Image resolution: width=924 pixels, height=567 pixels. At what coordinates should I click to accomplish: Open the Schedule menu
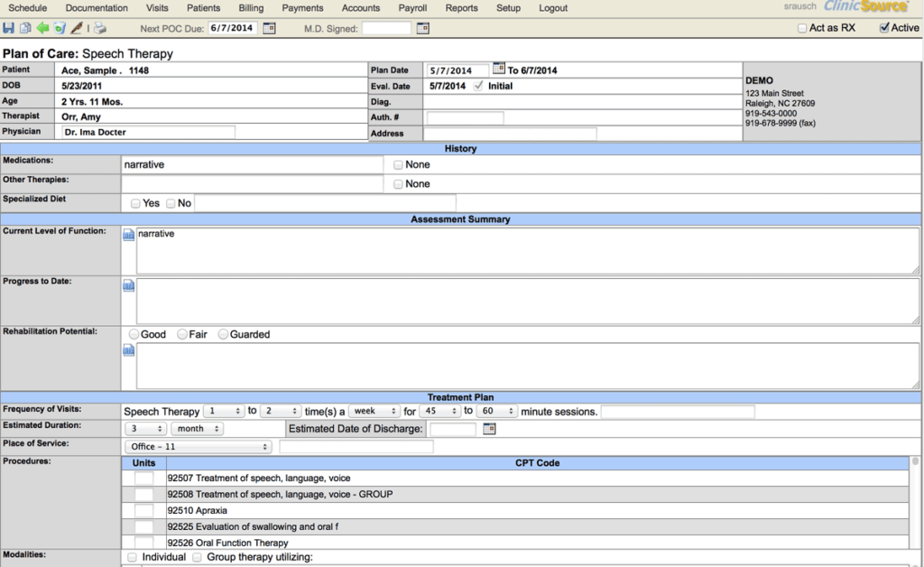[28, 8]
